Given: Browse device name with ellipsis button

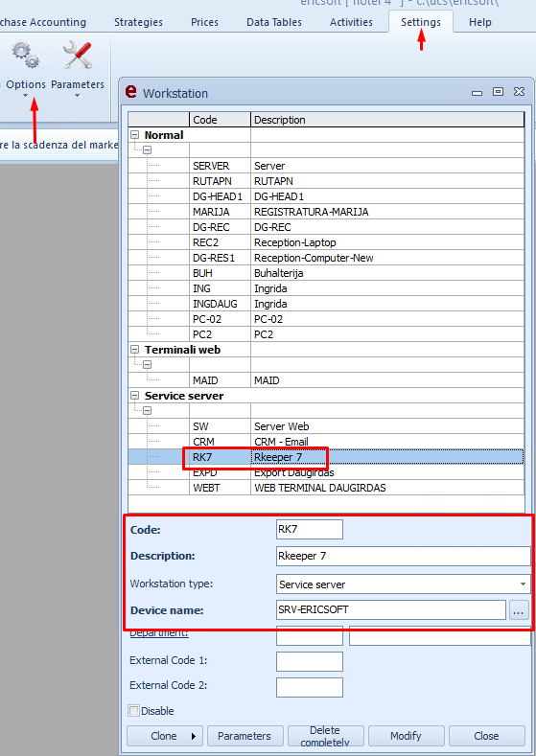Looking at the screenshot, I should 519,610.
